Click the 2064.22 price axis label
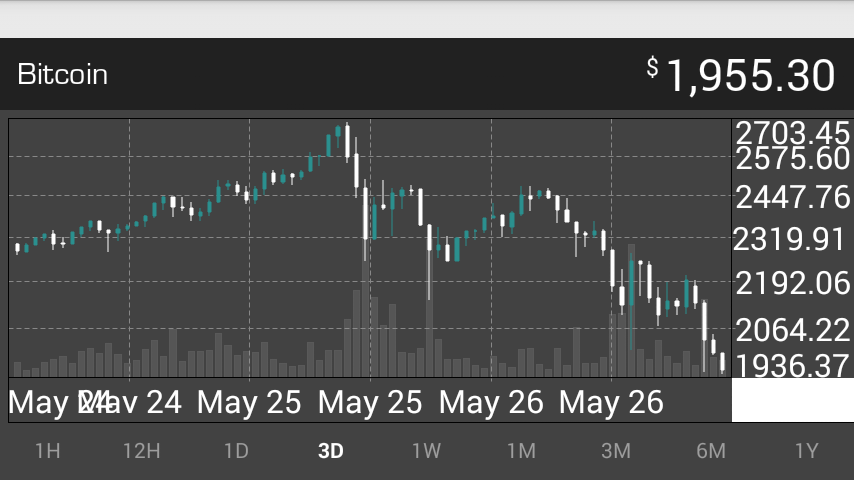 pyautogui.click(x=792, y=328)
